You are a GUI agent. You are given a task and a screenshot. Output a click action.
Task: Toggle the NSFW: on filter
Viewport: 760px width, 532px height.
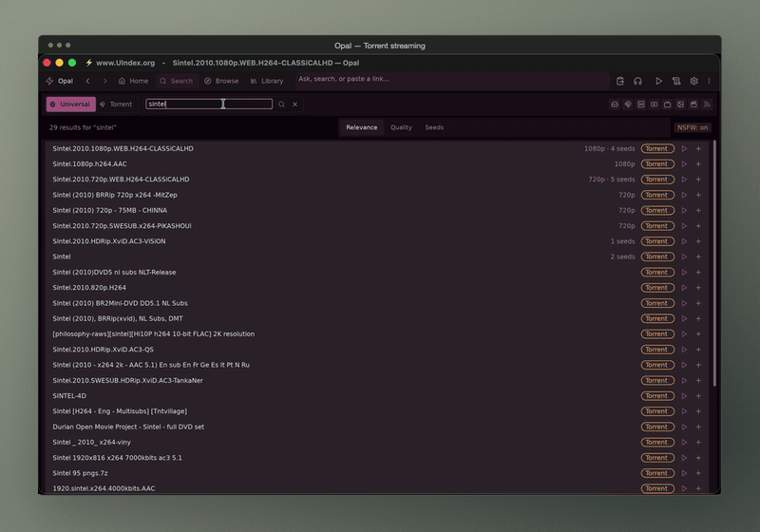tap(693, 127)
